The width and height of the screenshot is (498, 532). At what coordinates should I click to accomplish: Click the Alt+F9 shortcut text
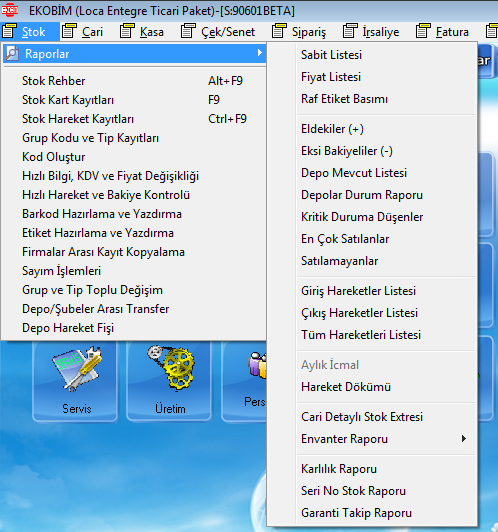[x=225, y=81]
